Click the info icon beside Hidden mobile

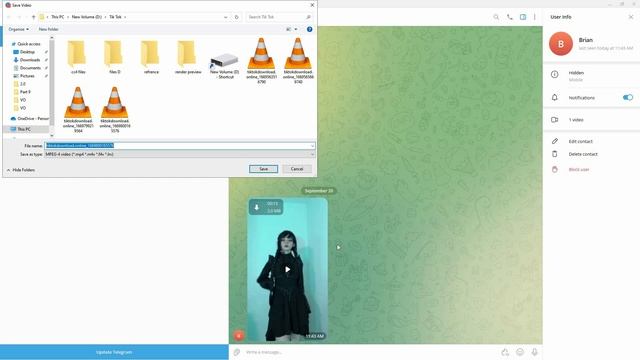554,74
